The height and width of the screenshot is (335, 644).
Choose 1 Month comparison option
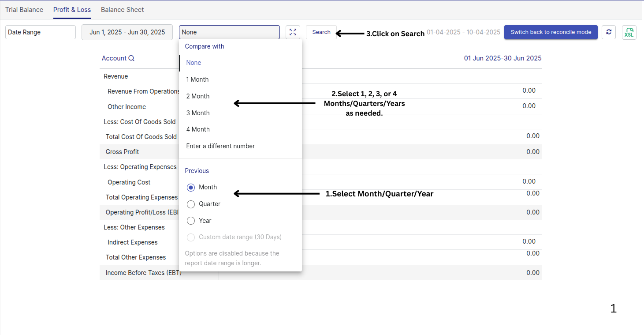(x=240, y=79)
